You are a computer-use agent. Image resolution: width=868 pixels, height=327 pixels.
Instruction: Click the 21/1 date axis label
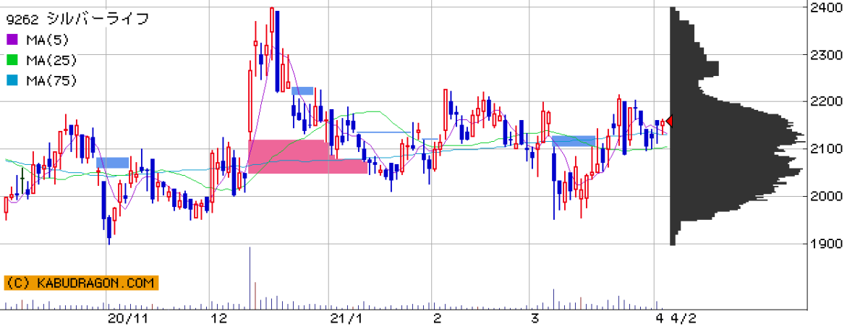tap(346, 318)
